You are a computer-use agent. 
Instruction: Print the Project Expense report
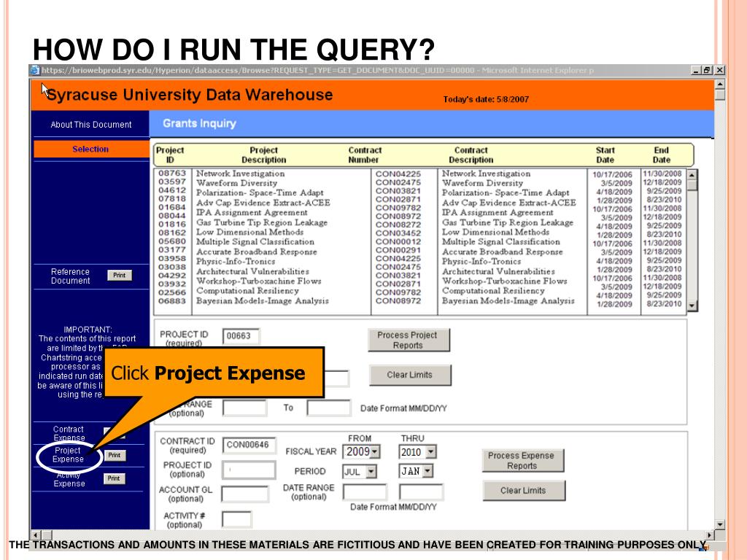coord(115,455)
